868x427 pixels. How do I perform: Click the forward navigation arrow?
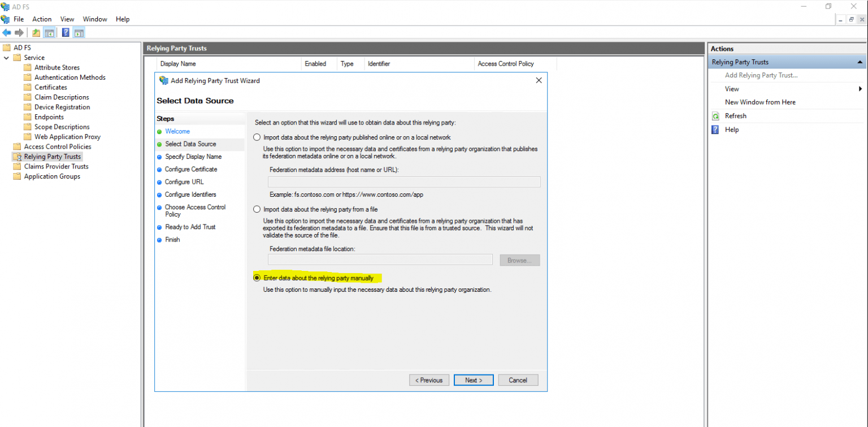click(x=18, y=32)
